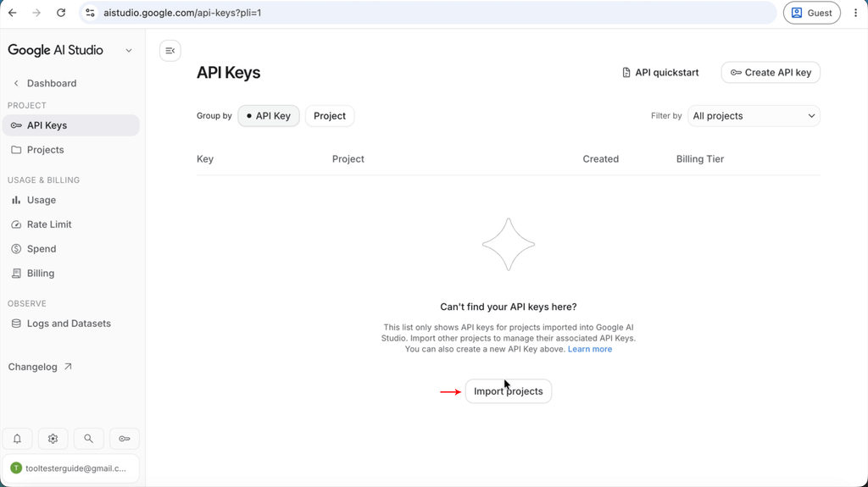
Task: Group by Project
Action: pyautogui.click(x=330, y=116)
